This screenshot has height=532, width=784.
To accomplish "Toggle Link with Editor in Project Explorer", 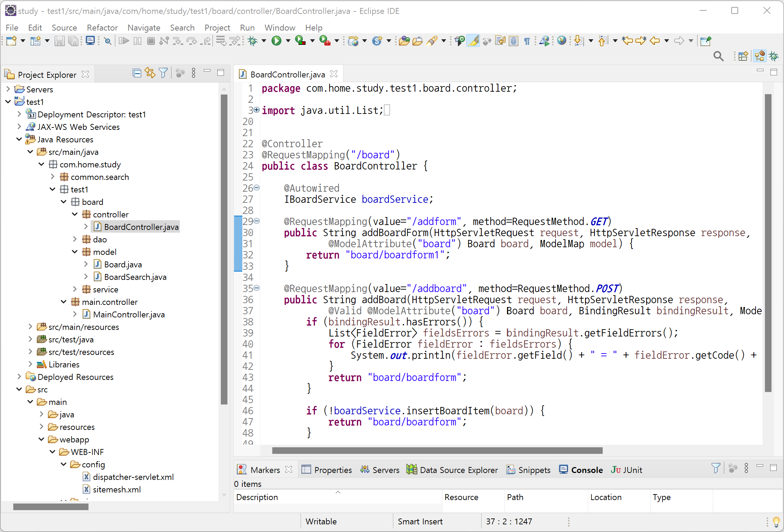I will [x=150, y=73].
